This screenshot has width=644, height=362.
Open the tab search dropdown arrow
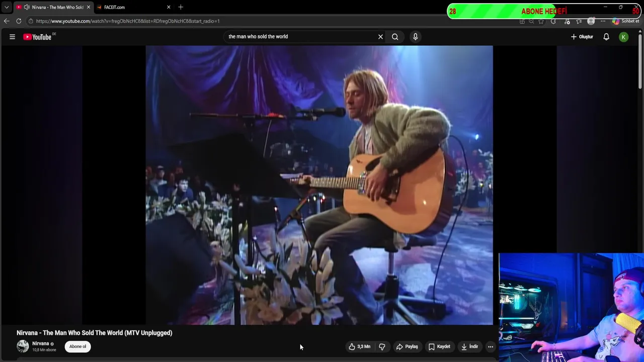(x=7, y=7)
